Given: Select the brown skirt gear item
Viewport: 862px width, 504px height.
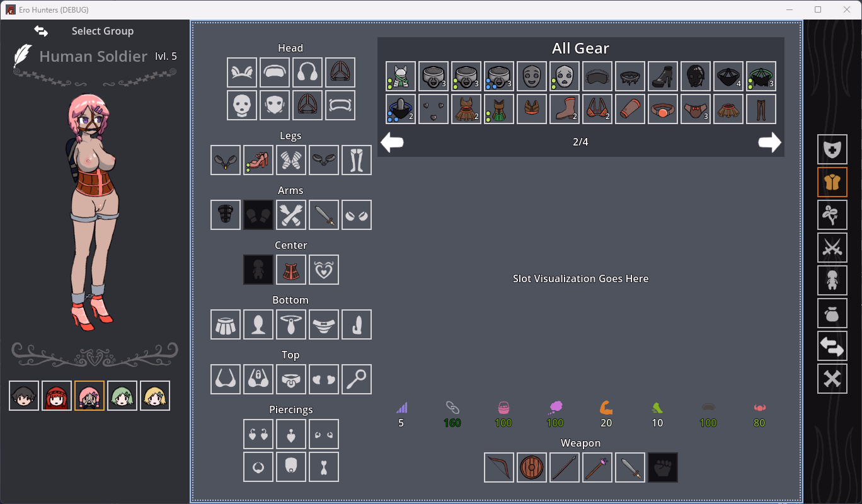Looking at the screenshot, I should [x=728, y=109].
